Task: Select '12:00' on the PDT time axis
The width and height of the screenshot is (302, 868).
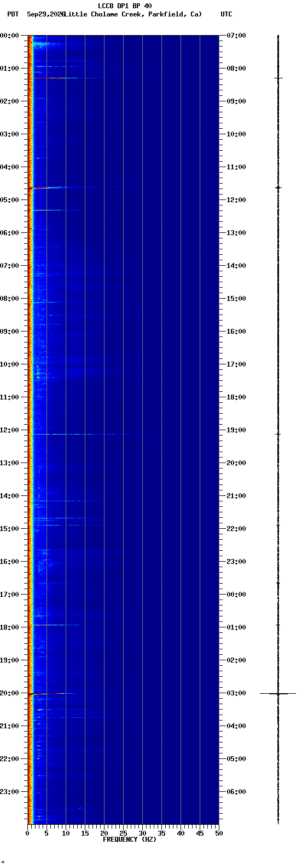Action: click(10, 430)
